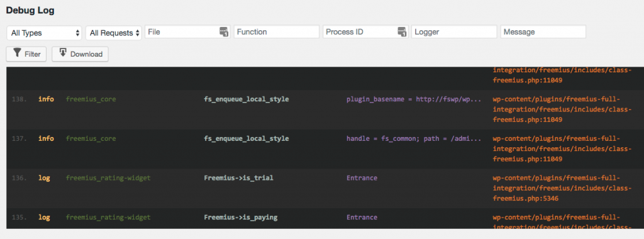Click the Entrance message in row 136
This screenshot has width=644, height=239.
point(362,178)
